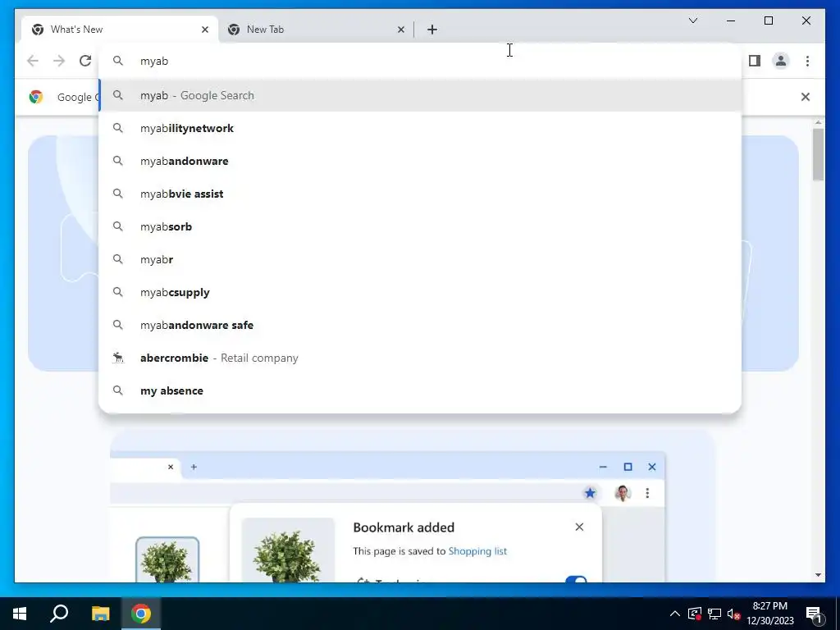Open the taskbar clock showing 8:27 PM
Screen dimensions: 840x630
click(769, 614)
